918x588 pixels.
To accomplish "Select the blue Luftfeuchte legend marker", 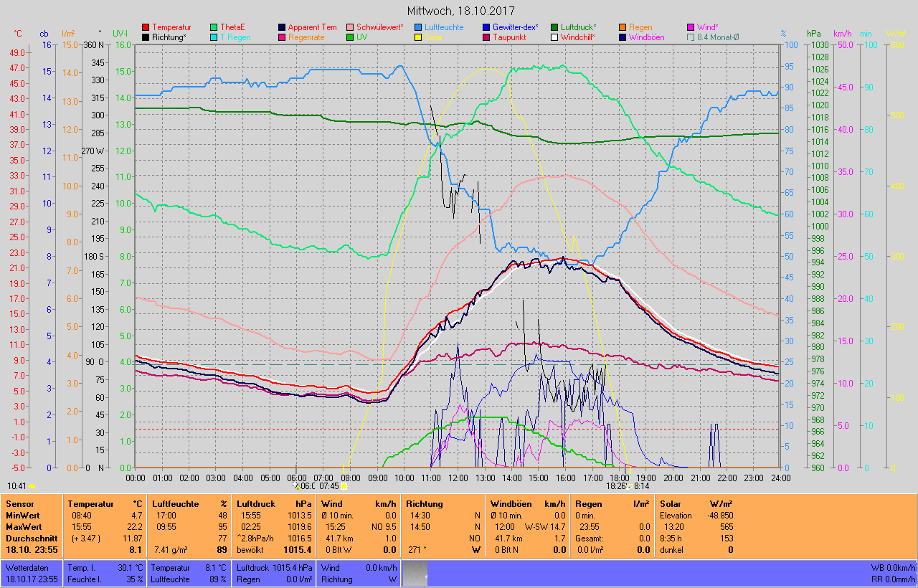I will pos(418,27).
